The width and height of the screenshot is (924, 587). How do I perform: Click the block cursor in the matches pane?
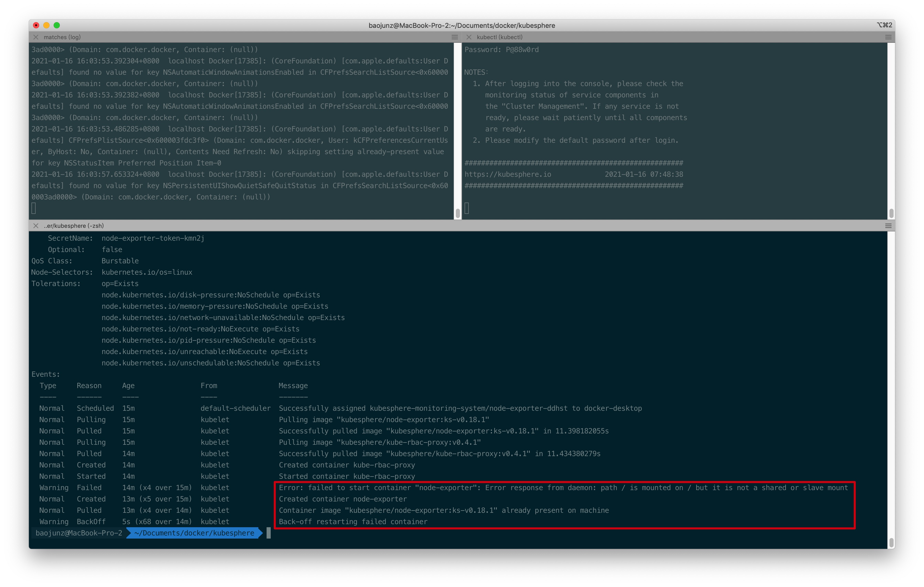pyautogui.click(x=34, y=208)
